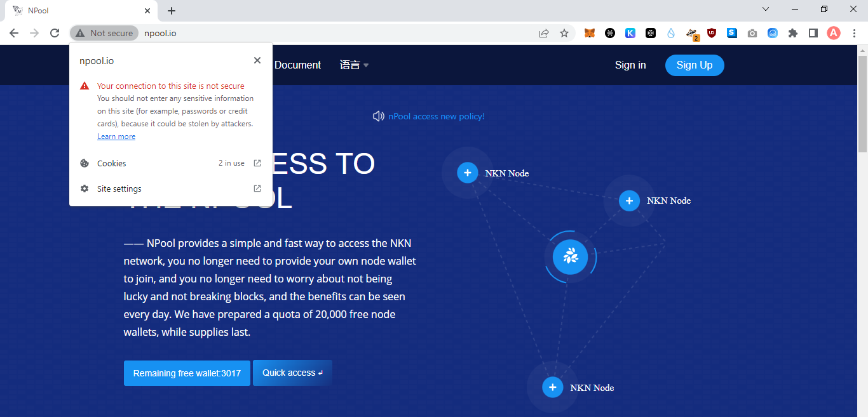Image resolution: width=868 pixels, height=417 pixels.
Task: Open the blue water-drop extension
Action: (671, 33)
